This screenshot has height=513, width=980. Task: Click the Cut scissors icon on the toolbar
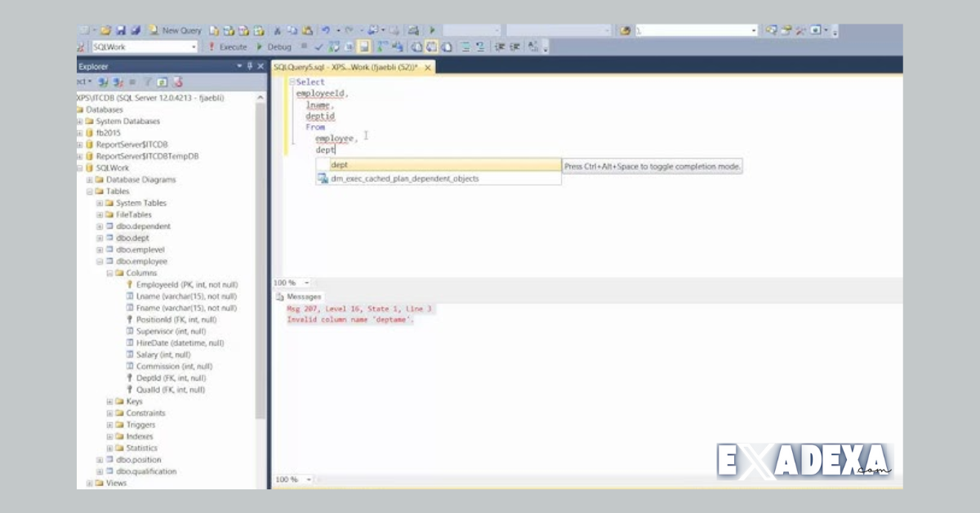(278, 29)
